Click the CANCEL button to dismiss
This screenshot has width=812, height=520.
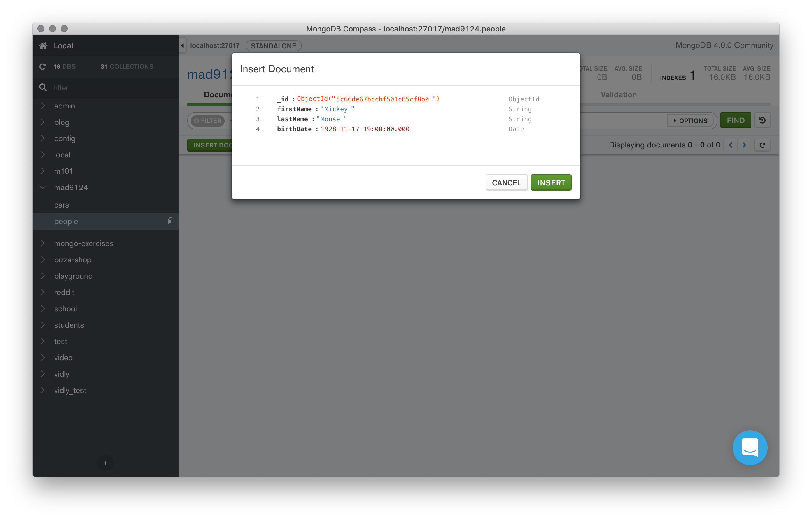(x=507, y=182)
